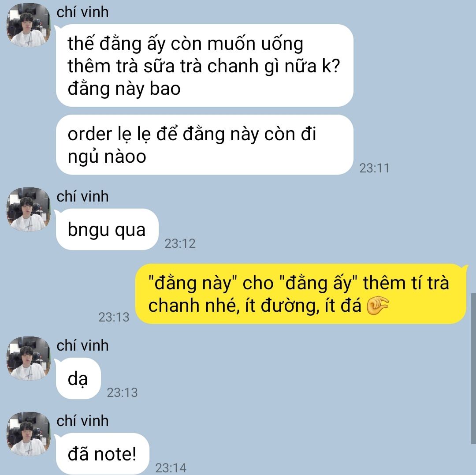
Task: Tap the 'dạ' message bubble
Action: pos(78,378)
